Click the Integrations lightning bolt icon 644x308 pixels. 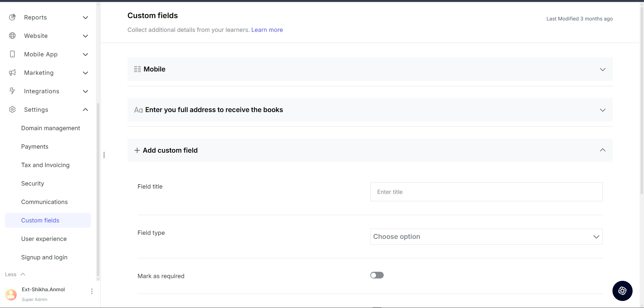point(12,91)
